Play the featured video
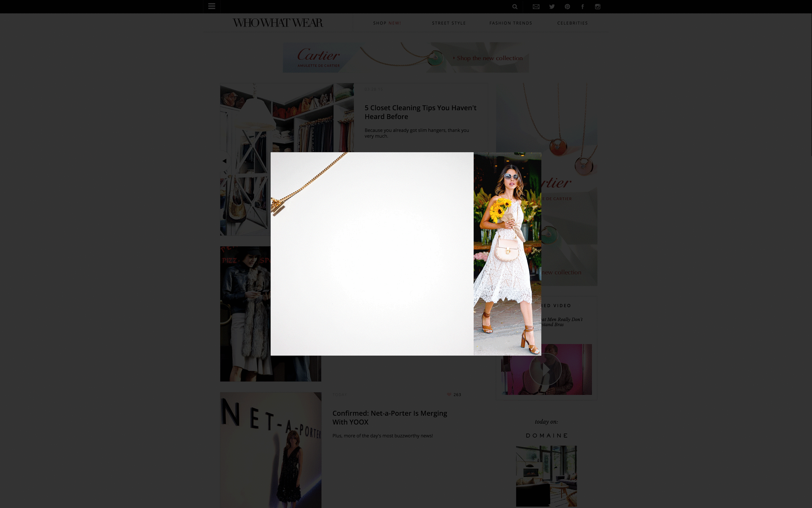812x508 pixels. click(545, 369)
